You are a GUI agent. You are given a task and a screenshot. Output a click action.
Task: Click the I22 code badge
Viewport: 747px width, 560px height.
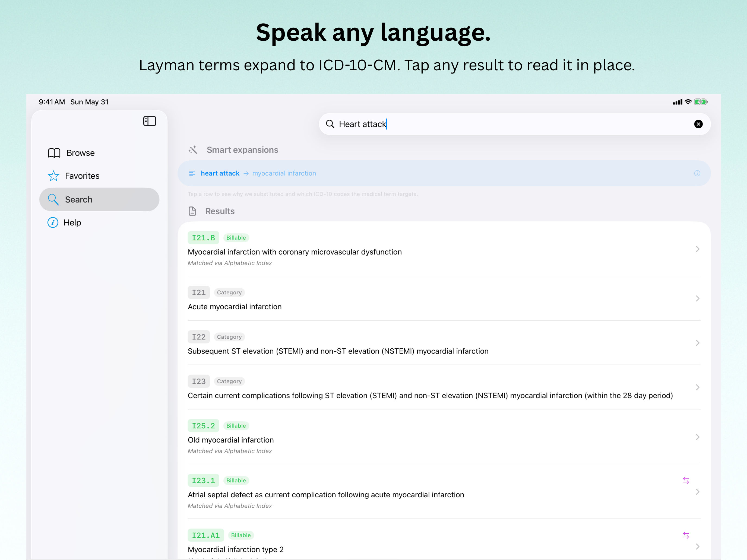click(199, 337)
